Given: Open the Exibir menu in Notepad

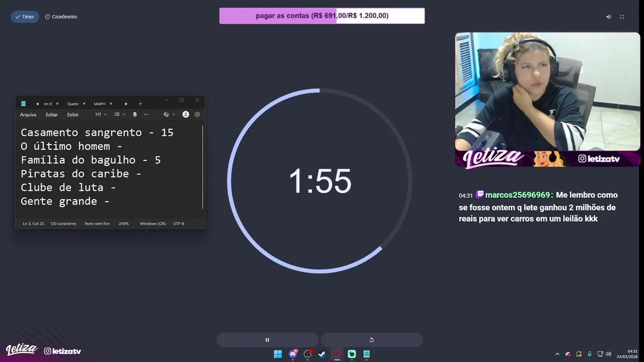Looking at the screenshot, I should 73,115.
